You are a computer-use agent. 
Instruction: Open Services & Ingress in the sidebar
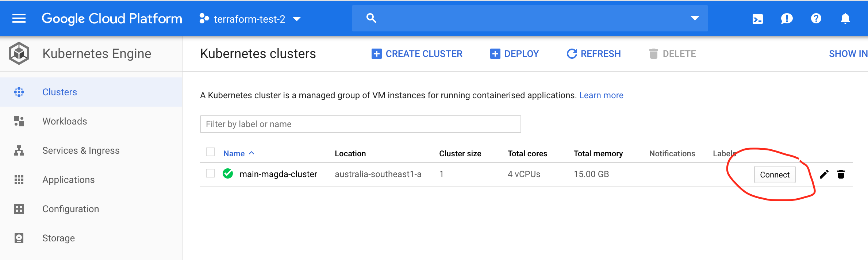click(91, 150)
